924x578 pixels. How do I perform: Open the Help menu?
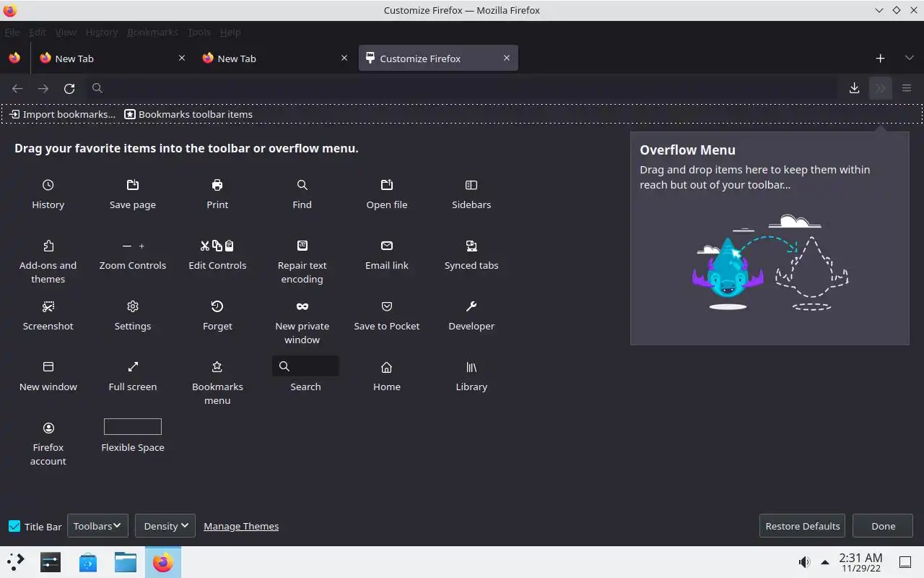tap(230, 32)
